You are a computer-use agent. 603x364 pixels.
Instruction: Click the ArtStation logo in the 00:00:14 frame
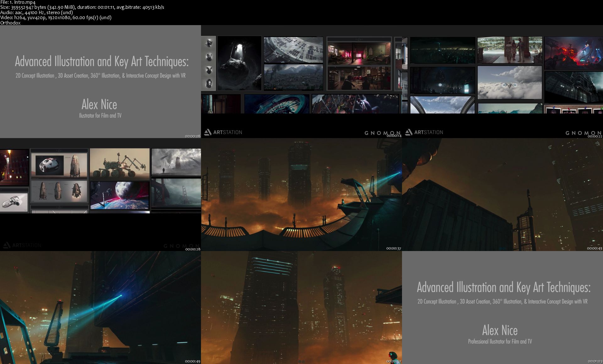click(223, 132)
